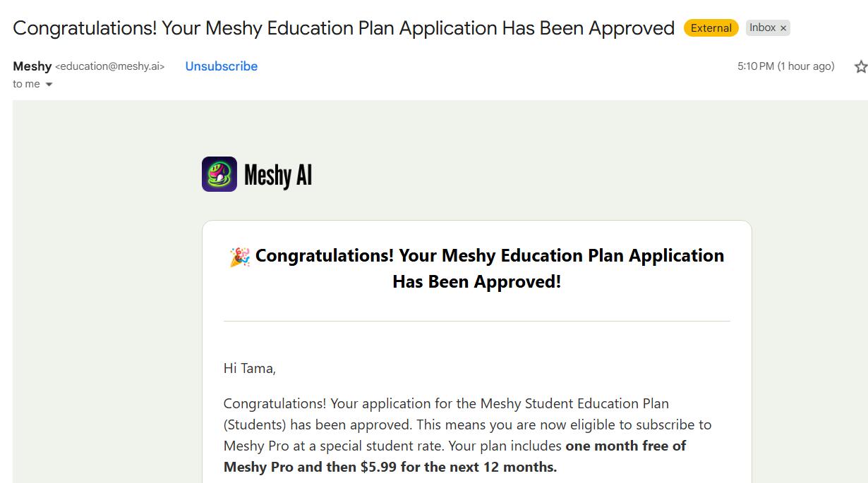The width and height of the screenshot is (868, 483).
Task: Click the email subject line at top
Action: pos(344,28)
